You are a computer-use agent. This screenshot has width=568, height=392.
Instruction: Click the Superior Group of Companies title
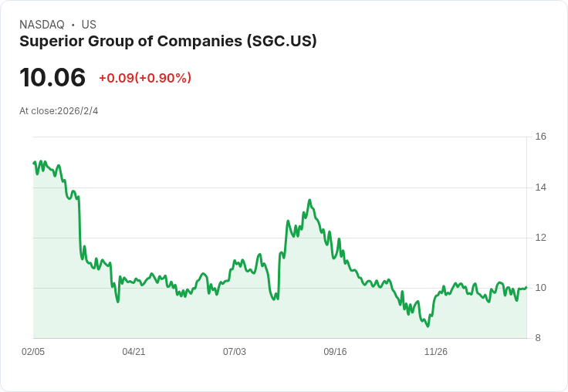pyautogui.click(x=168, y=41)
